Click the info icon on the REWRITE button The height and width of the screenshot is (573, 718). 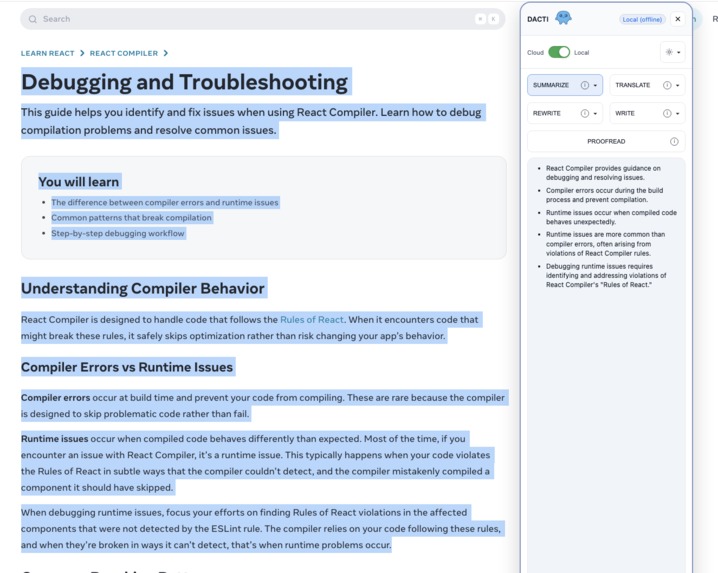pos(585,114)
